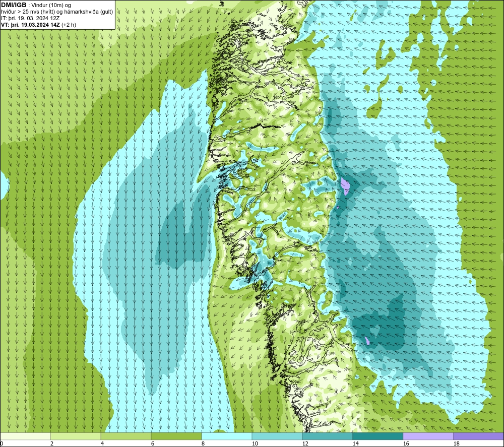Click the '10' scale label

point(255,444)
